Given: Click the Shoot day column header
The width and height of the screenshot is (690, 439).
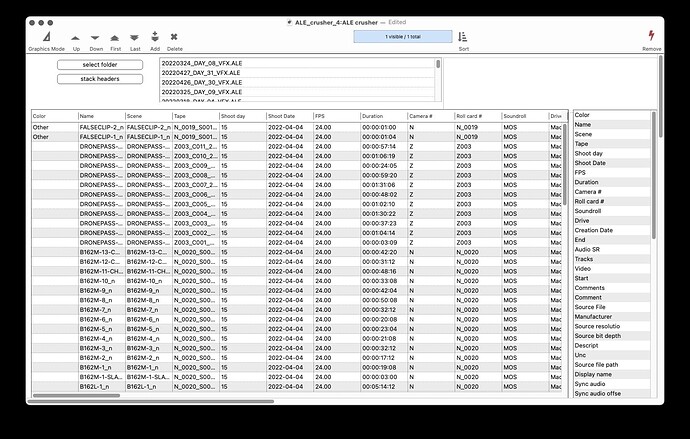Looking at the screenshot, I should [x=243, y=116].
